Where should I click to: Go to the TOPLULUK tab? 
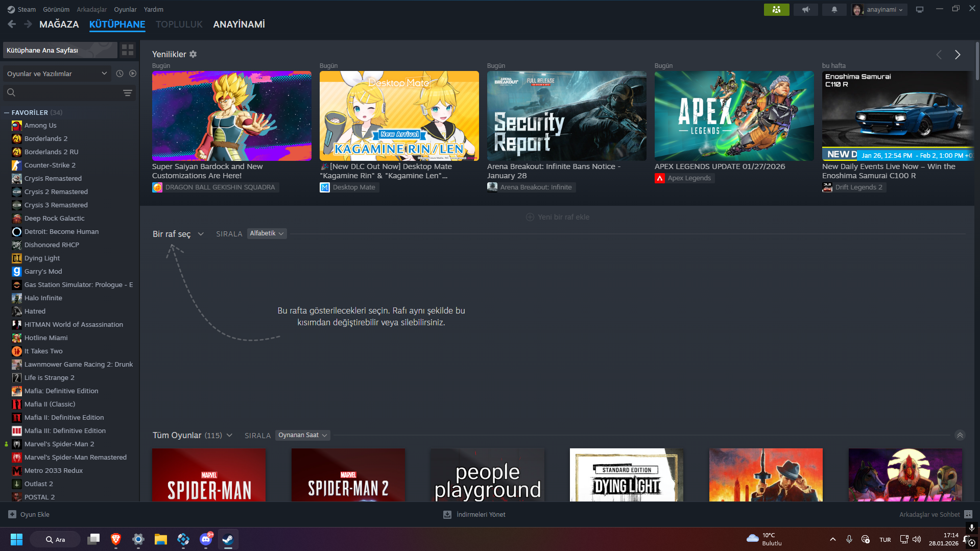pos(179,24)
